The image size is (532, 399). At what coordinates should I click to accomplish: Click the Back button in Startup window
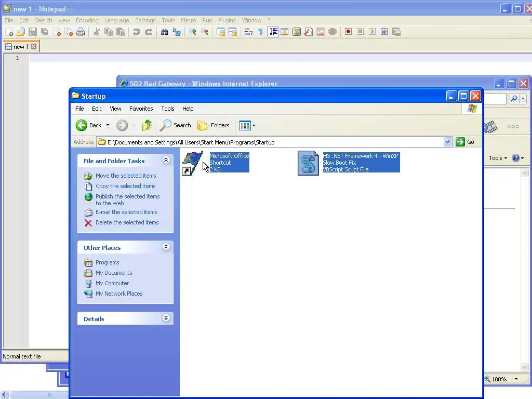(x=88, y=125)
